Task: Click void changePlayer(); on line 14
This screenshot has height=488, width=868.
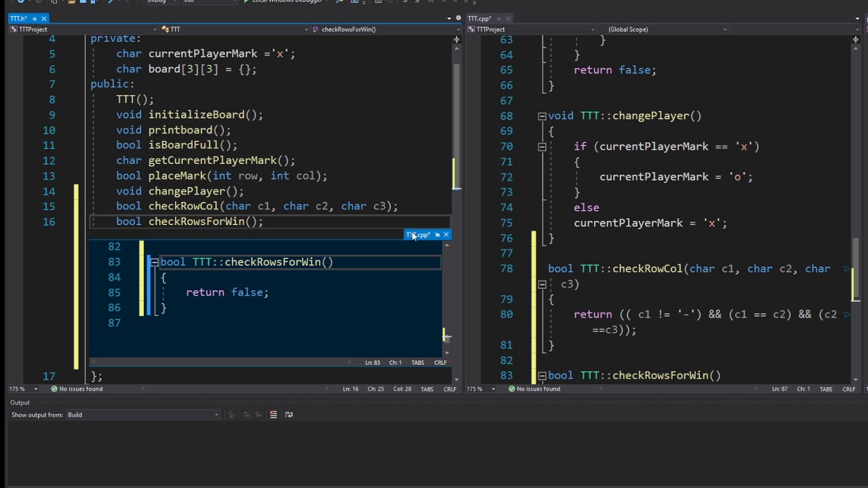Action: pos(180,191)
